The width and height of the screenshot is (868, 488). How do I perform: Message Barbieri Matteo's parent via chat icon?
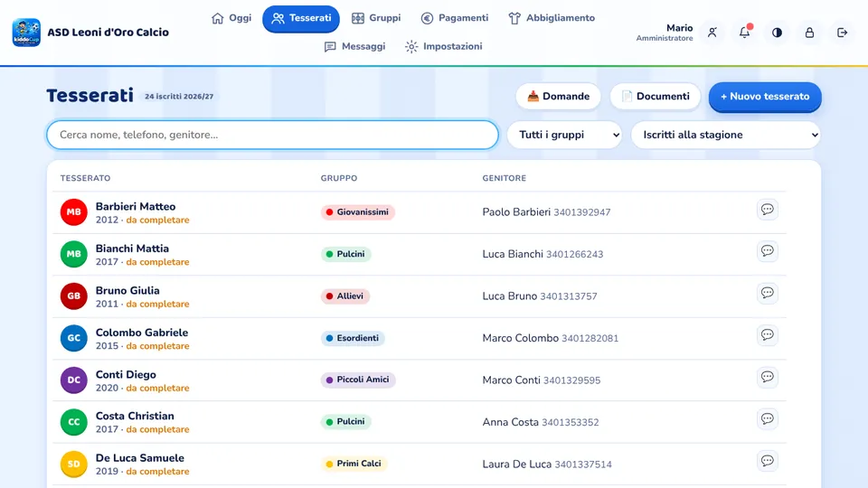(768, 209)
